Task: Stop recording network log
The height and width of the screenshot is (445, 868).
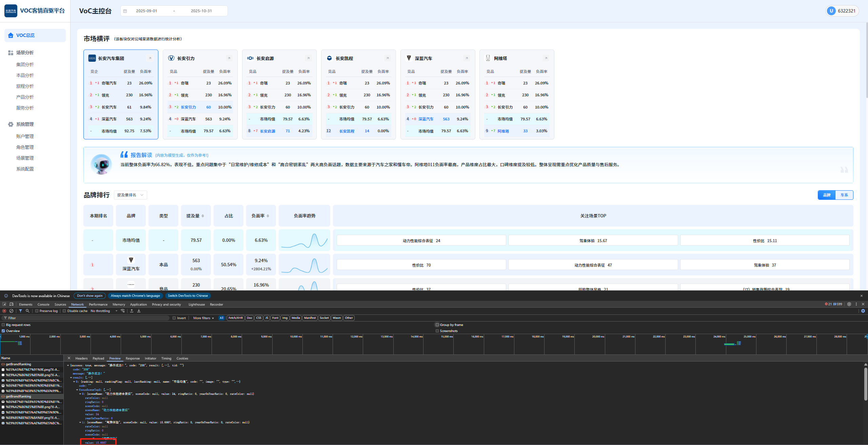Action: [x=4, y=311]
